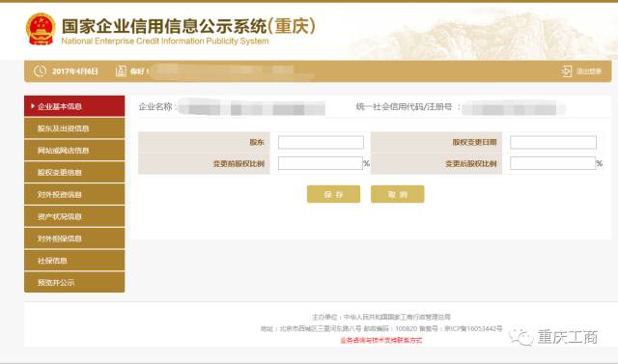The width and height of the screenshot is (618, 364).
Task: Click the footer 地址 line
Action: (381, 328)
